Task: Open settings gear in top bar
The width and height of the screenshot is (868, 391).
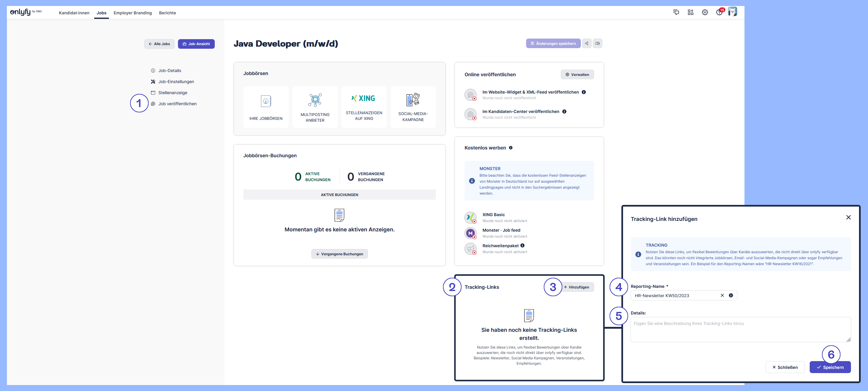Action: click(x=705, y=13)
